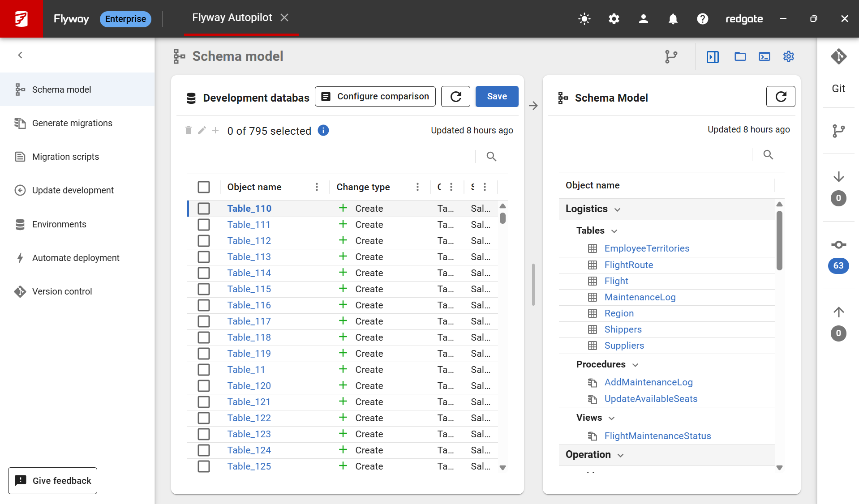Image resolution: width=859 pixels, height=504 pixels.
Task: Open version control with the branch icon beside Schema model
Action: [x=670, y=56]
